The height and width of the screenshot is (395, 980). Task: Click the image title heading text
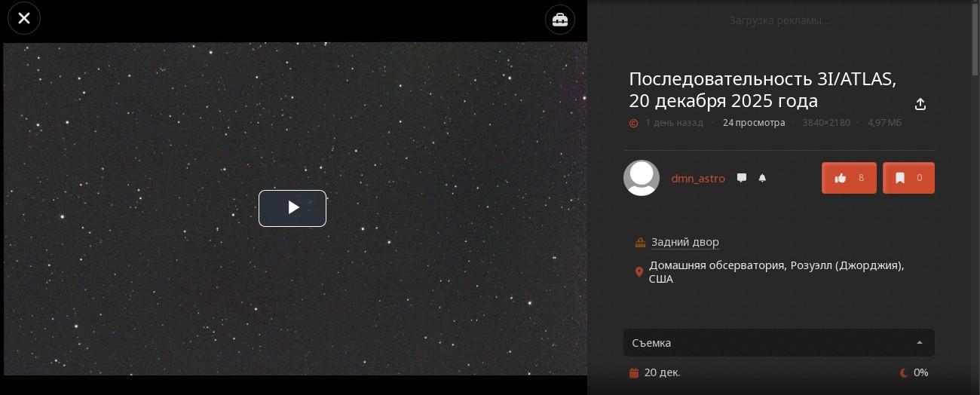[x=762, y=90]
